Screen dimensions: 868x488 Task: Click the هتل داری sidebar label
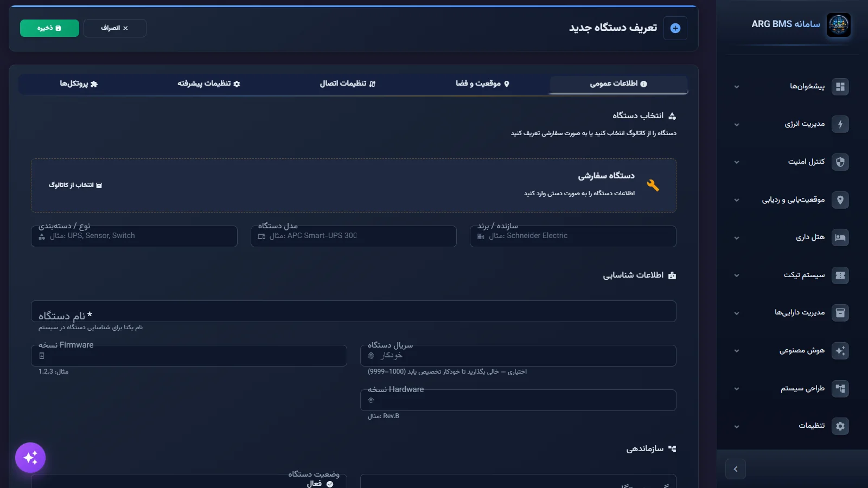coord(810,237)
